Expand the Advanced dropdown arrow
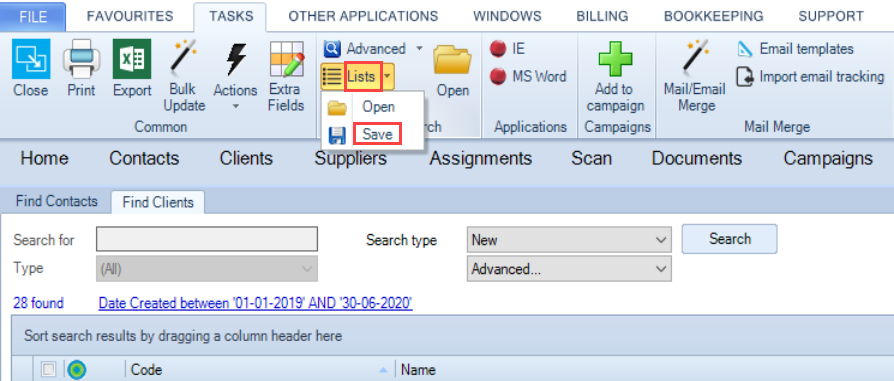 pyautogui.click(x=420, y=49)
